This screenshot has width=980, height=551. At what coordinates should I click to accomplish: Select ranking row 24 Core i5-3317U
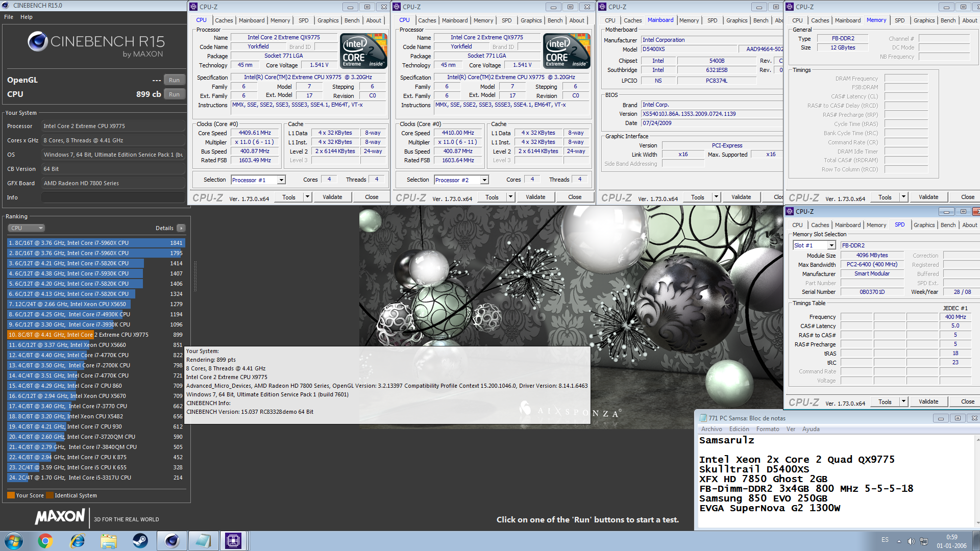96,478
